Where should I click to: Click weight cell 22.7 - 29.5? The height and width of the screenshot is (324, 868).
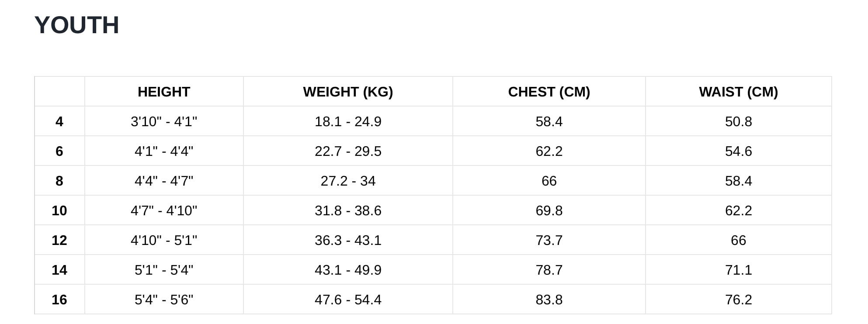coord(348,151)
